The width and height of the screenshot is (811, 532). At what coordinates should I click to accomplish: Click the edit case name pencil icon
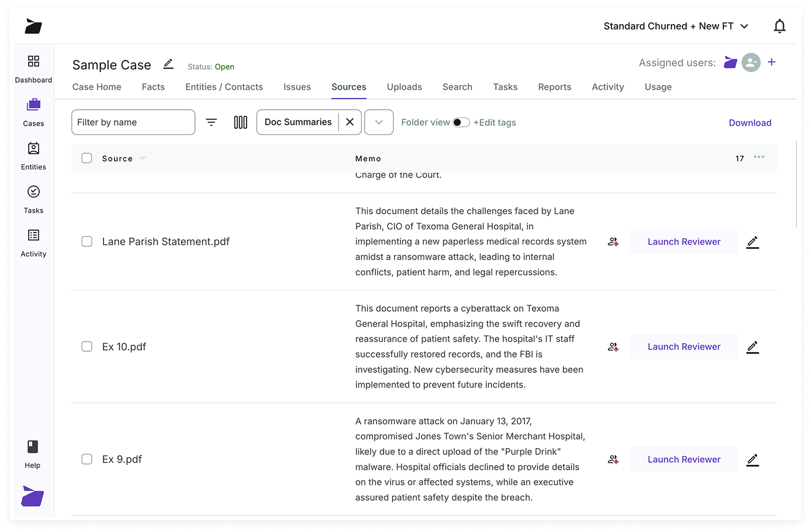(x=168, y=64)
